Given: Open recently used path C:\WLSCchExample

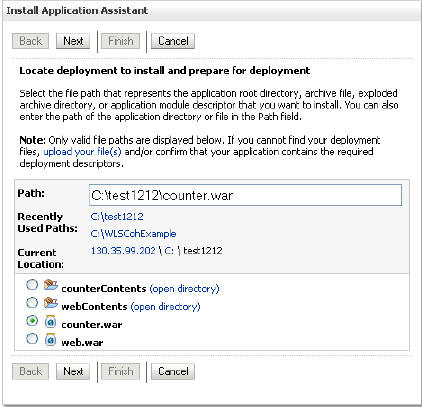Looking at the screenshot, I should [x=133, y=234].
